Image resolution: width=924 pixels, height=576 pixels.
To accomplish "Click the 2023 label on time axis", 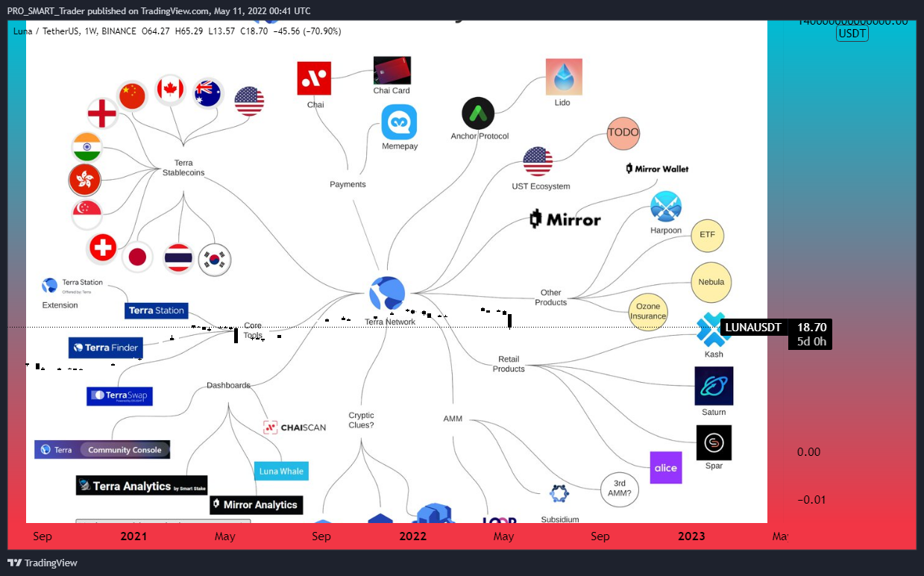I will [691, 536].
